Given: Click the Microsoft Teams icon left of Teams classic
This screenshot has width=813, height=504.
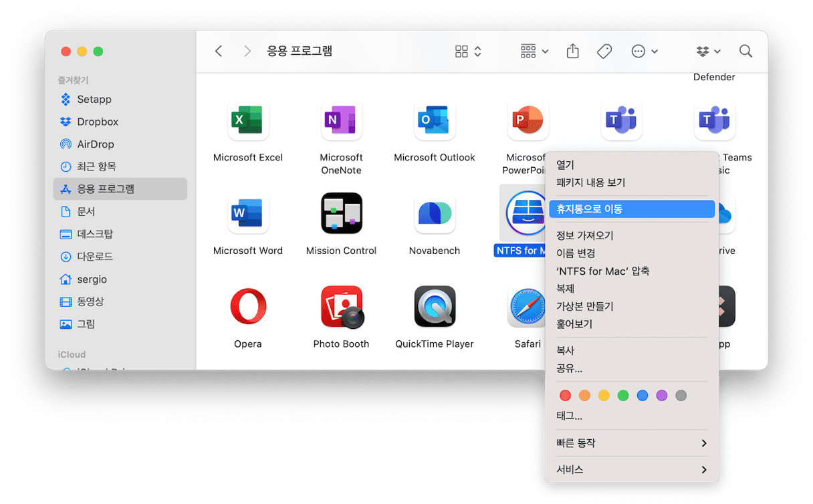Looking at the screenshot, I should (621, 120).
